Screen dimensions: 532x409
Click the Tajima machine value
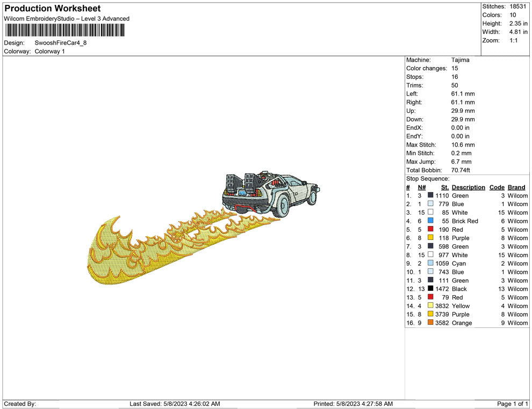[x=460, y=60]
